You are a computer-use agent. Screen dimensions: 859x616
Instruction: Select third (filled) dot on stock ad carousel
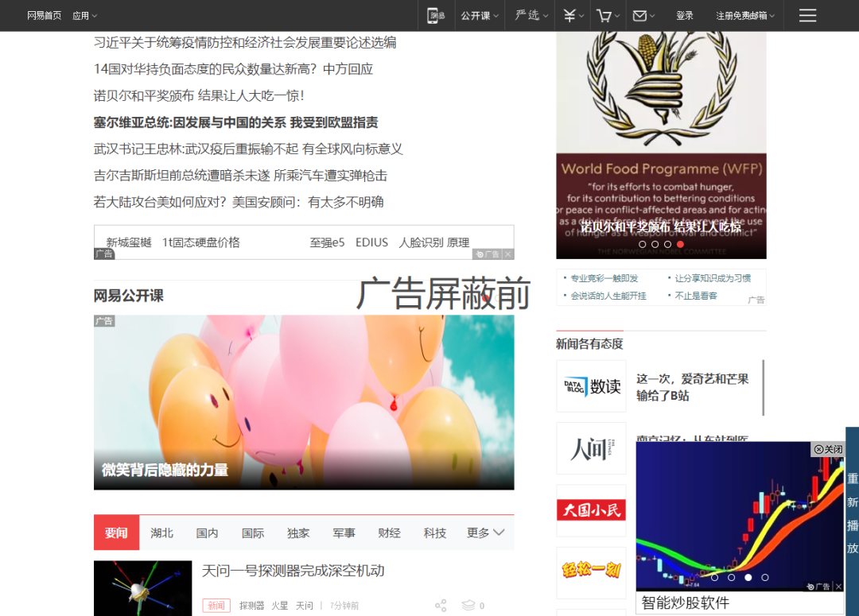748,577
